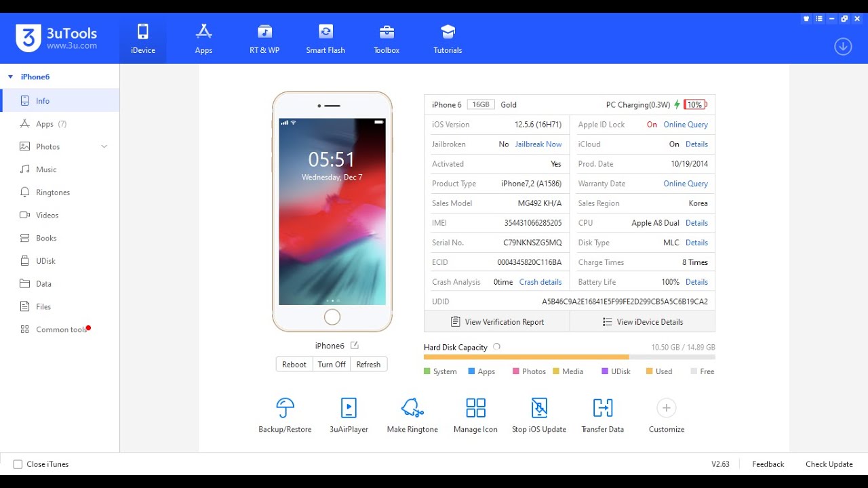Open Apps (7) in the sidebar
The image size is (868, 488).
tap(60, 124)
